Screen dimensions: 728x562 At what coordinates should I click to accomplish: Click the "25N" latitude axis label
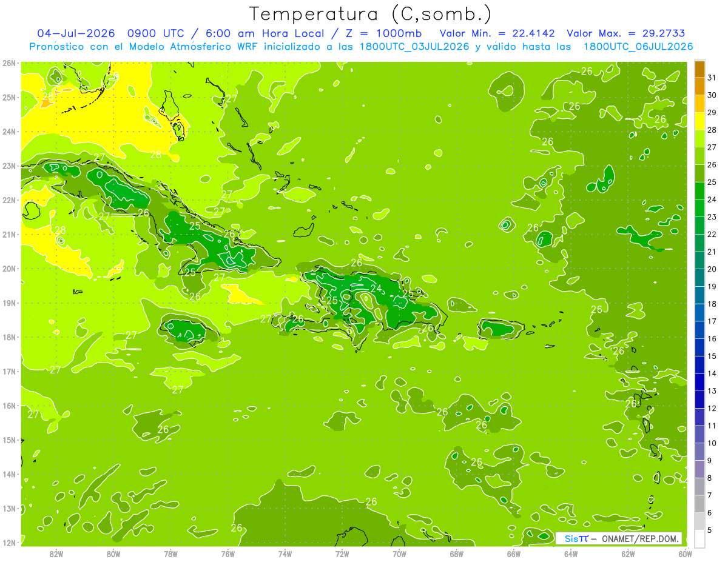[8, 97]
